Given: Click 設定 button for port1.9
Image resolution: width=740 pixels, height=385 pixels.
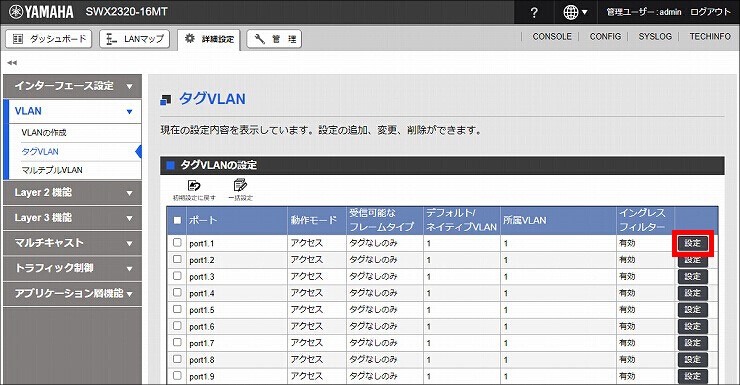Looking at the screenshot, I should click(x=693, y=377).
